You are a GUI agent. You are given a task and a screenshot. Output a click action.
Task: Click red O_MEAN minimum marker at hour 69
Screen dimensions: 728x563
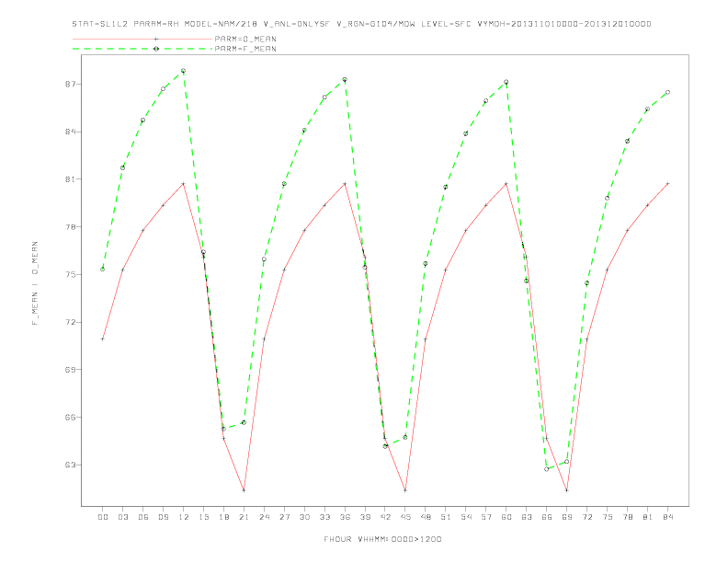567,490
